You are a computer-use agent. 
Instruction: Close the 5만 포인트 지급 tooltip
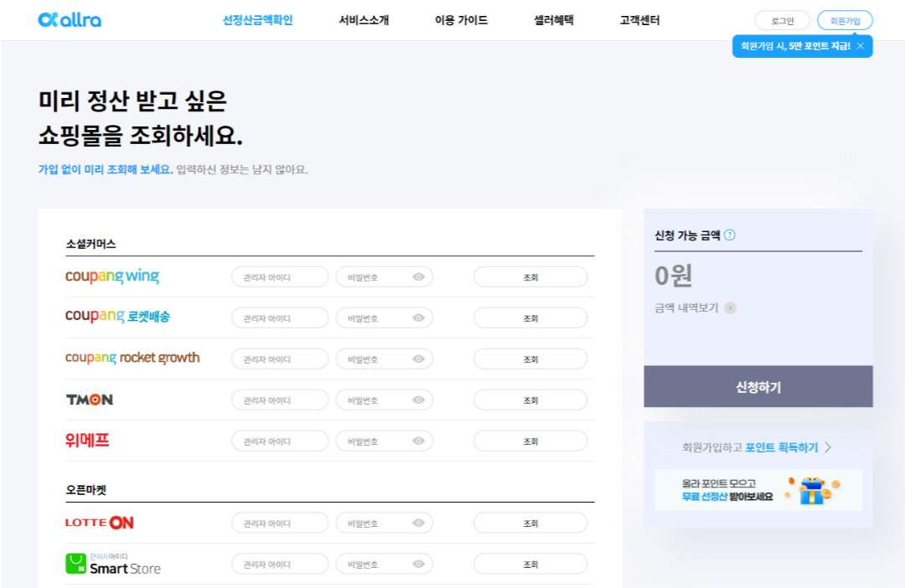point(861,46)
